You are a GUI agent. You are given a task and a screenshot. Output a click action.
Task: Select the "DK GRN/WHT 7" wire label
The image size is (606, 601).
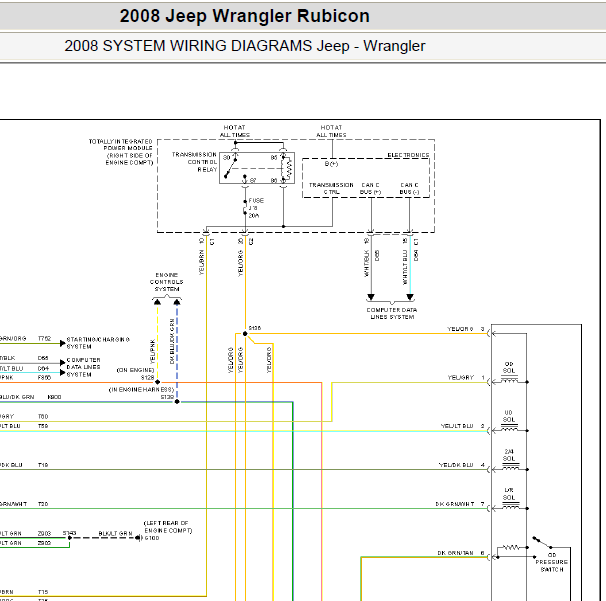coord(460,504)
